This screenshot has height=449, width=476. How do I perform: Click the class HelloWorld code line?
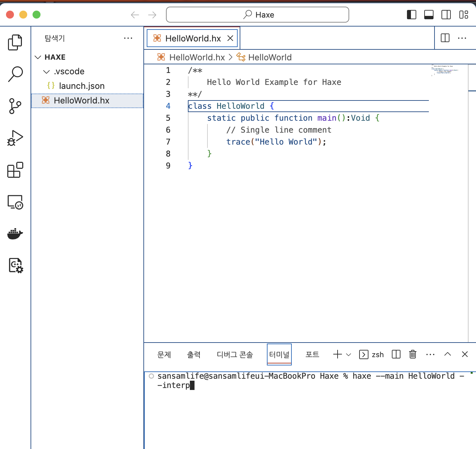[x=231, y=106]
